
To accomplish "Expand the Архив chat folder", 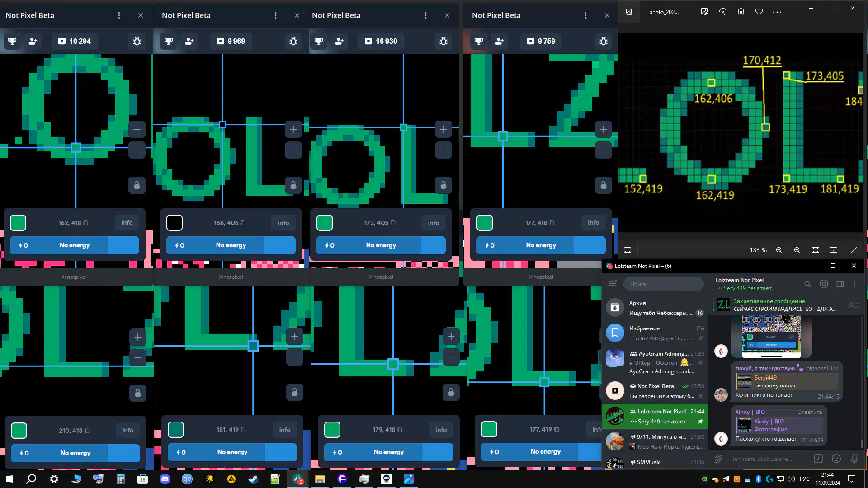I will point(655,308).
